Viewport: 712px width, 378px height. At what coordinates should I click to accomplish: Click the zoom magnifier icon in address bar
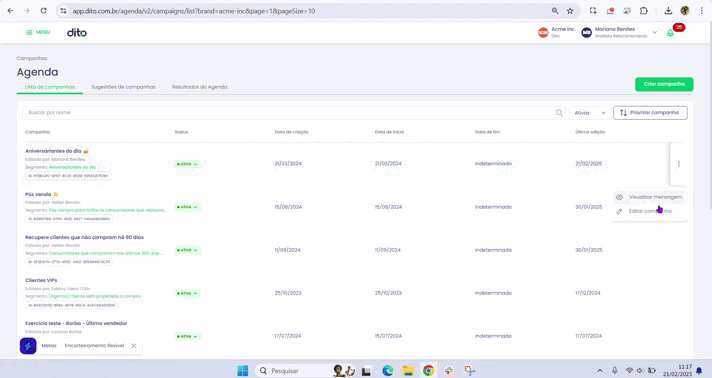pos(555,10)
